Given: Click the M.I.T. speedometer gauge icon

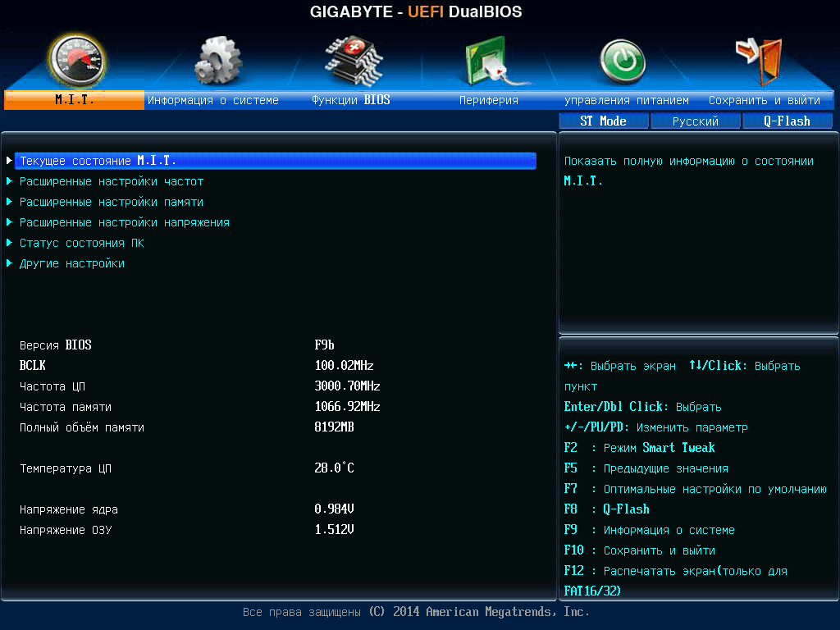Looking at the screenshot, I should click(x=76, y=62).
